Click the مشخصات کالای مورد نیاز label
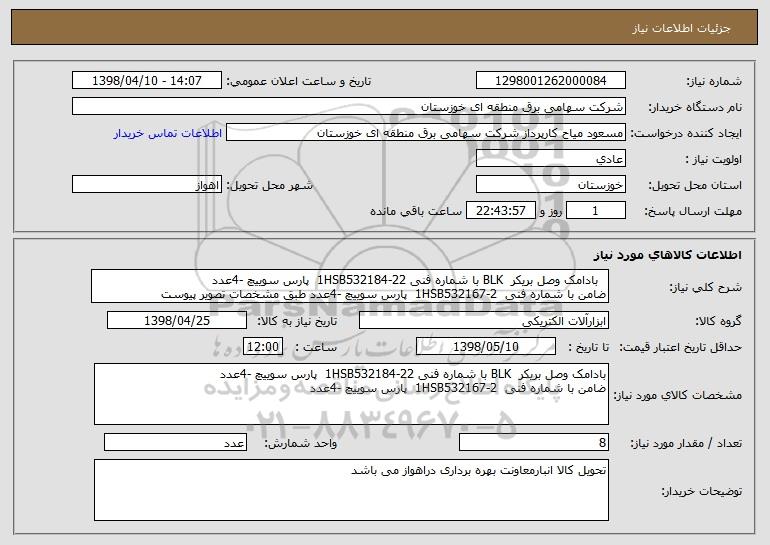Image resolution: width=770 pixels, height=545 pixels. [x=678, y=395]
